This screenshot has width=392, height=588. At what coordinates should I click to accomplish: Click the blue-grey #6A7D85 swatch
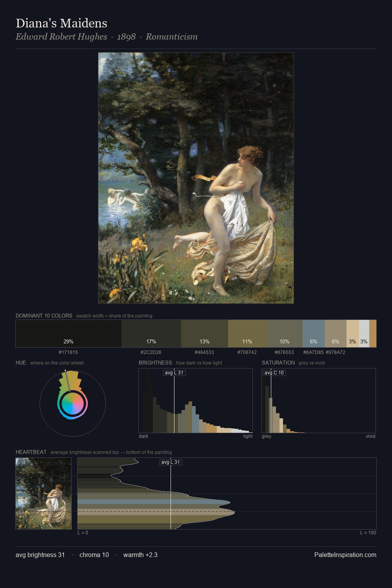point(314,334)
